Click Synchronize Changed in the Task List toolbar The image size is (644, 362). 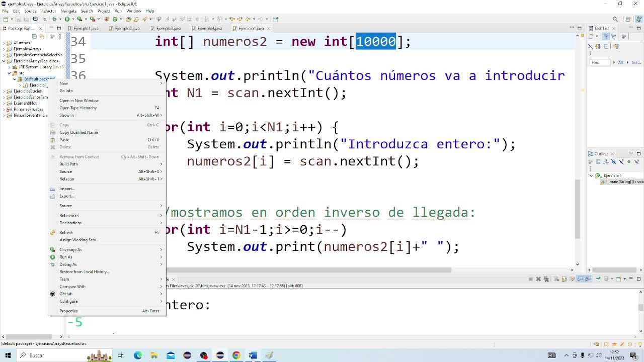point(616,46)
